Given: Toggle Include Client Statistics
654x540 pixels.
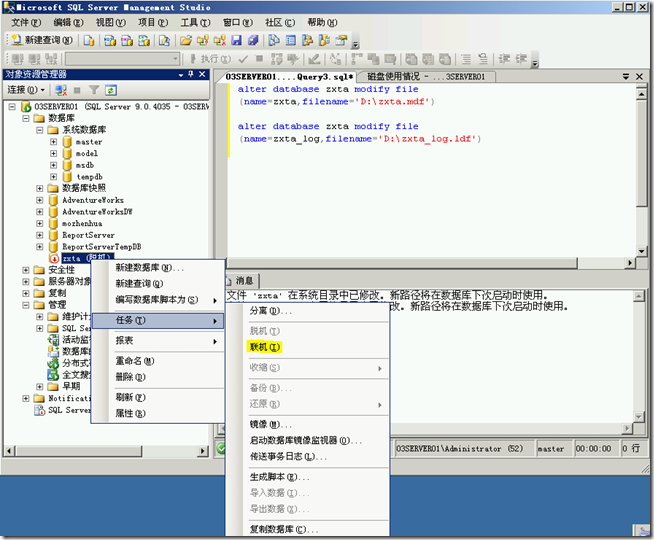Looking at the screenshot, I should click(373, 59).
